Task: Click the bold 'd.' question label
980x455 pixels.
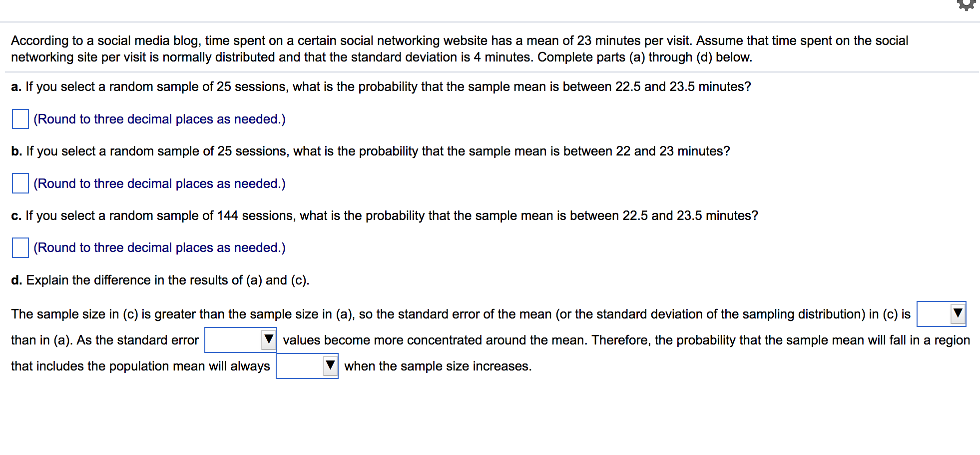Action: pos(16,280)
